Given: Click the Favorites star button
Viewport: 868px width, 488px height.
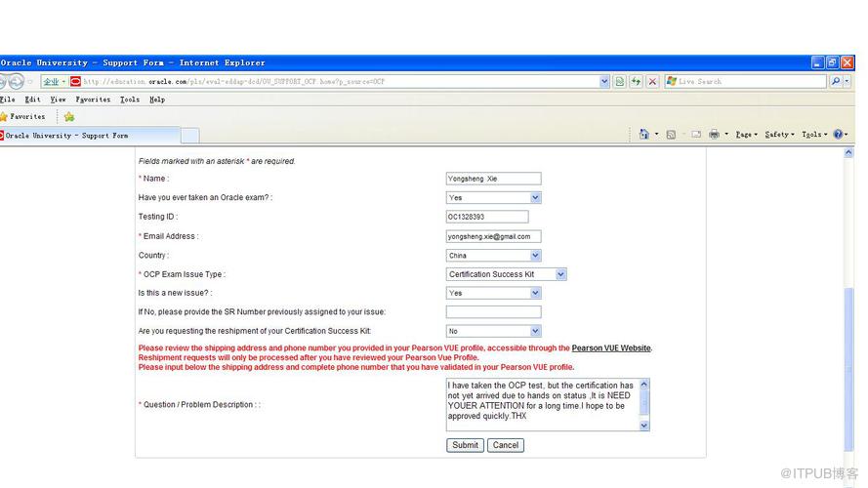Looking at the screenshot, I should pos(22,117).
